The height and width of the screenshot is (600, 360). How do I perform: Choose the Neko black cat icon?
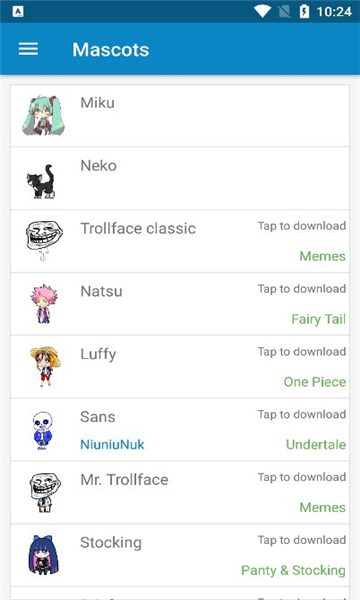tap(41, 181)
